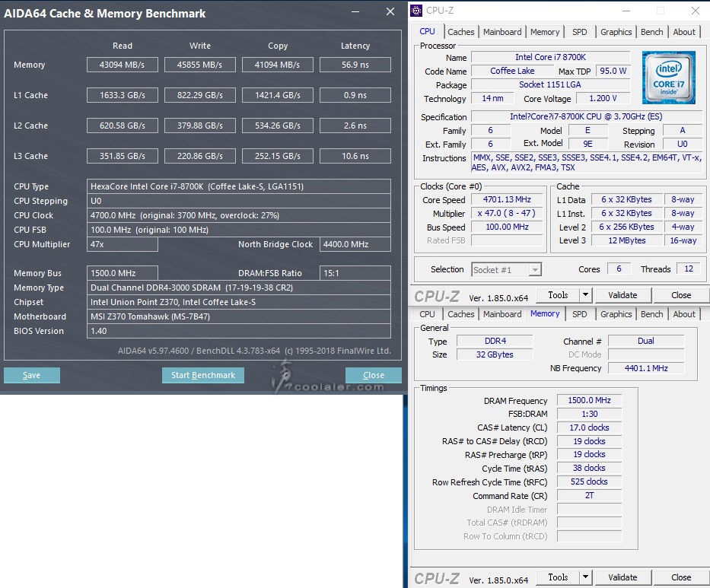Click Close button in upper CPU-Z
The height and width of the screenshot is (588, 710).
tap(681, 295)
